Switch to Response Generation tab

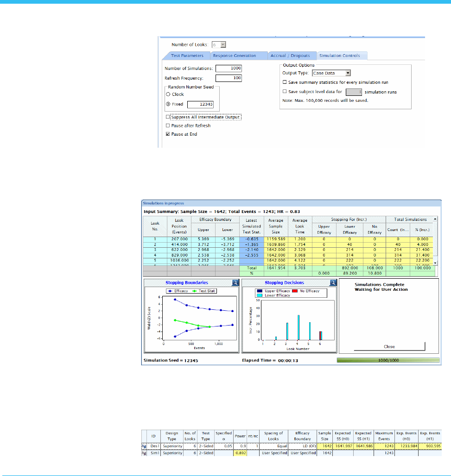coord(235,56)
